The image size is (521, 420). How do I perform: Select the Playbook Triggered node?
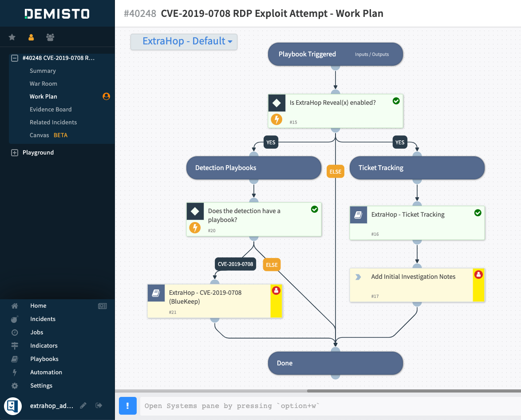coord(335,54)
